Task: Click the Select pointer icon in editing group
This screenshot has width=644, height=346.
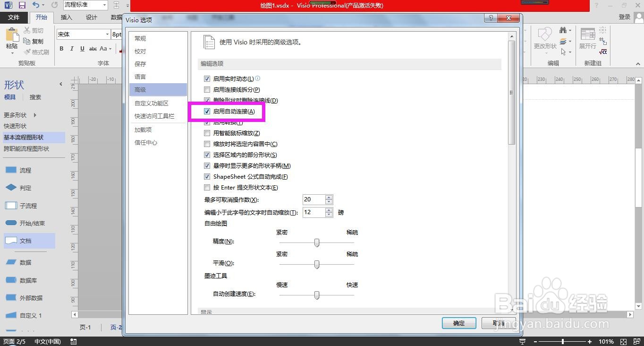Action: 563,52
